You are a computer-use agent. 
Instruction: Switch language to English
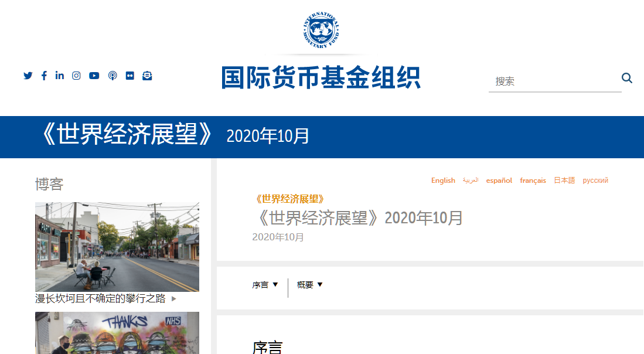coord(443,181)
